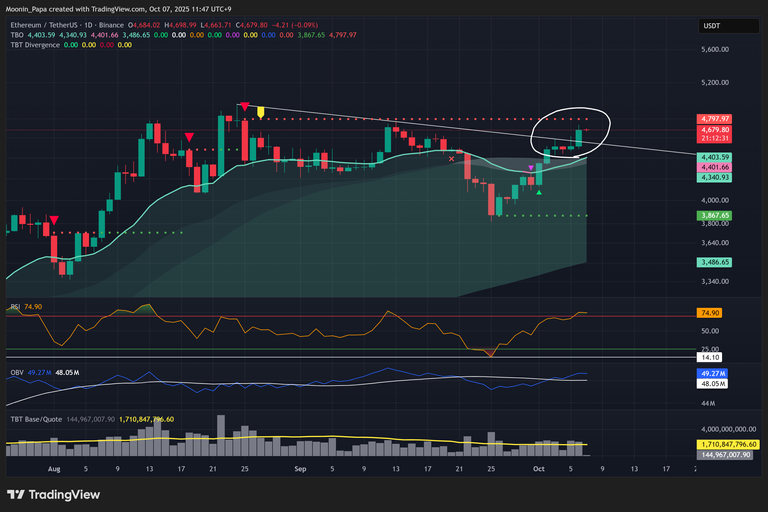Click the small green up-triangle below October candle
768x512 pixels.
pos(540,192)
